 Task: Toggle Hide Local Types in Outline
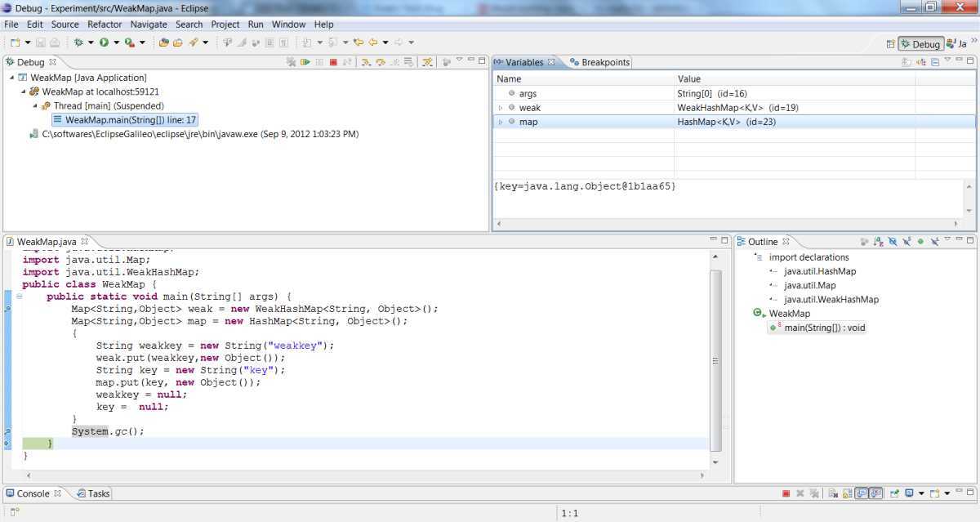935,242
